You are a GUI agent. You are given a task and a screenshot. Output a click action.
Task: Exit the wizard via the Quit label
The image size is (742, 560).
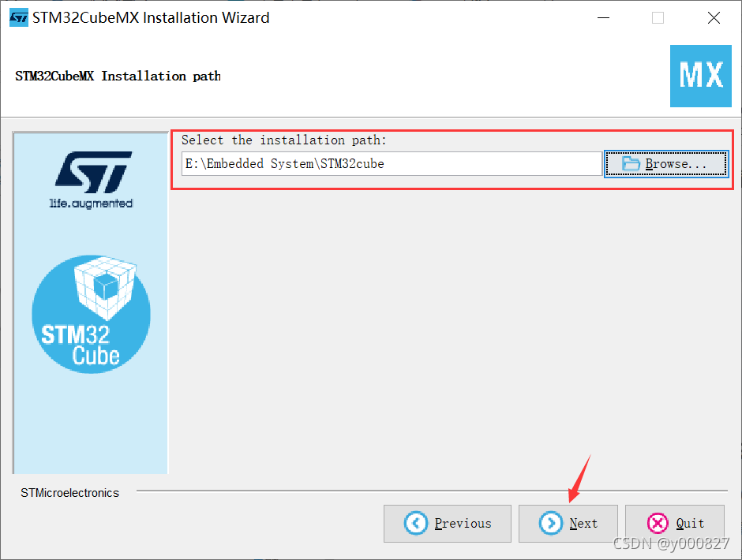tap(690, 523)
